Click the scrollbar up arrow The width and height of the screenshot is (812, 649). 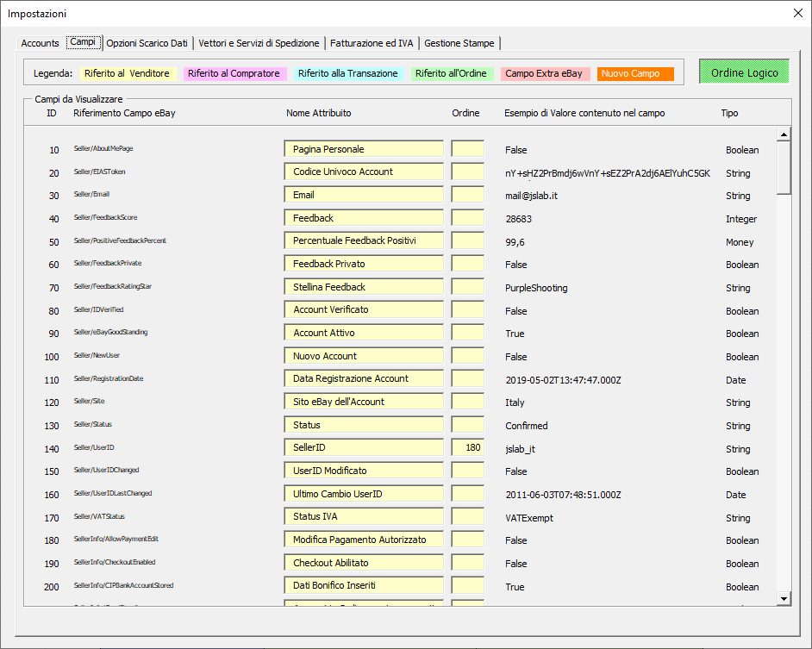(x=784, y=134)
